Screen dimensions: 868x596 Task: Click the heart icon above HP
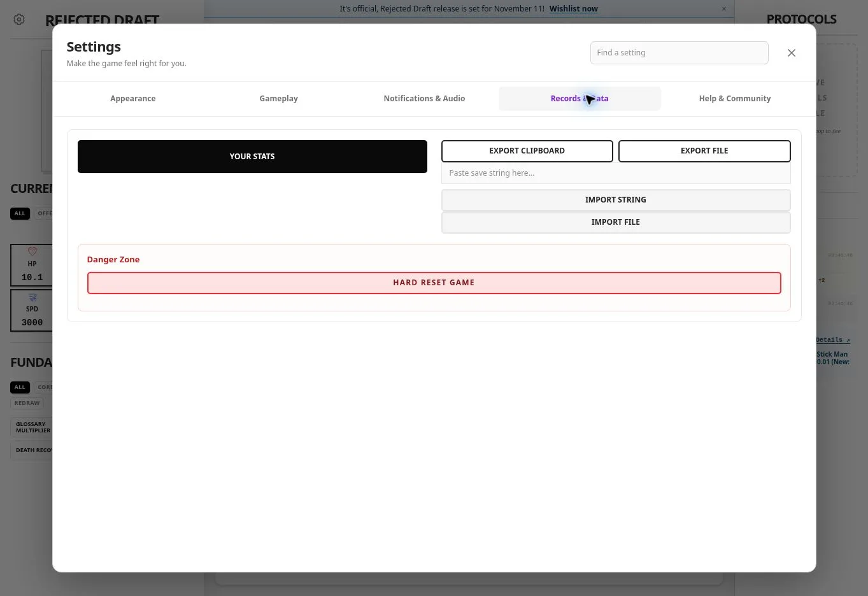32,252
